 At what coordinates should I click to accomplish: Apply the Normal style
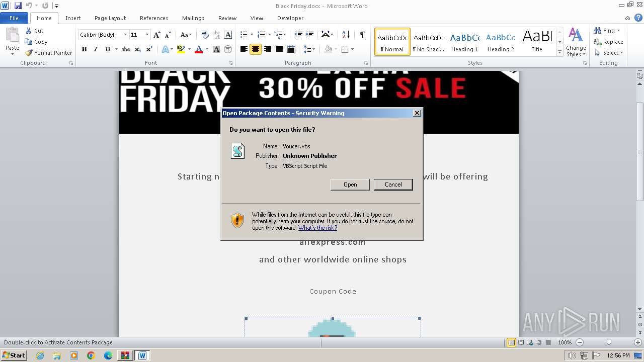(x=392, y=41)
